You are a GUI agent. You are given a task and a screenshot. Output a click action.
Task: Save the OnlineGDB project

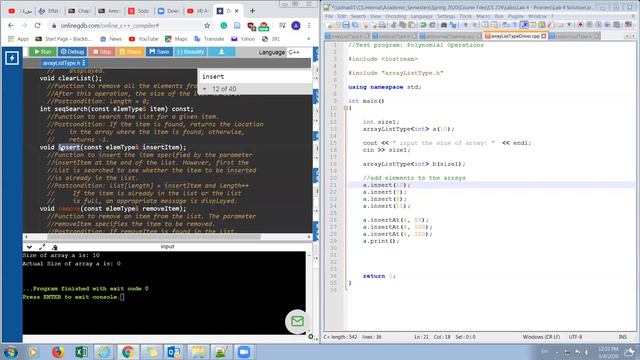[159, 52]
